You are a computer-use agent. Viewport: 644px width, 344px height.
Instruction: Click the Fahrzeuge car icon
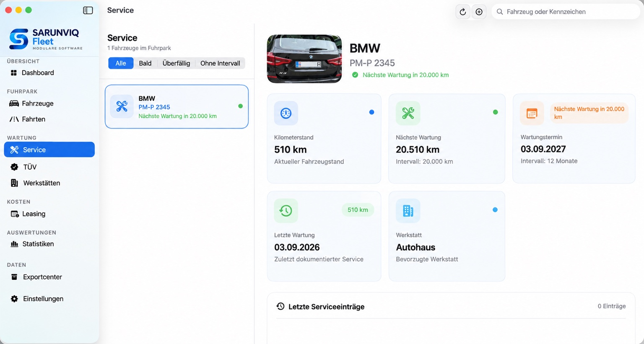14,103
